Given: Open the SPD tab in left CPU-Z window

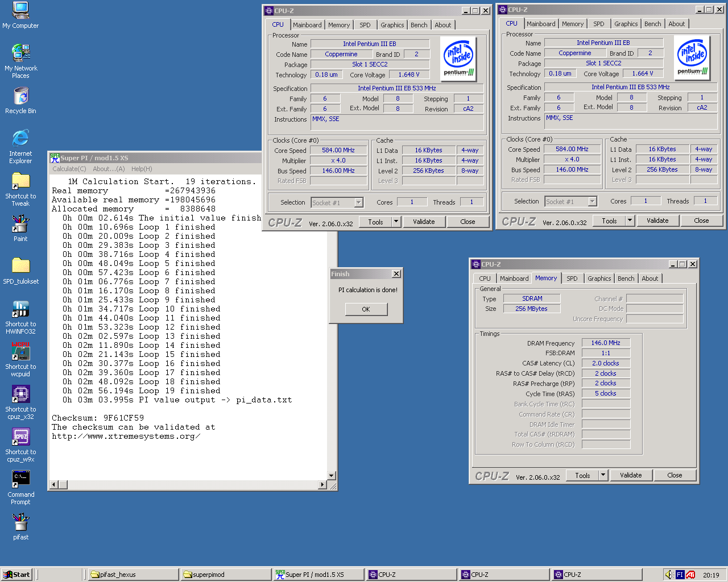Looking at the screenshot, I should (365, 25).
